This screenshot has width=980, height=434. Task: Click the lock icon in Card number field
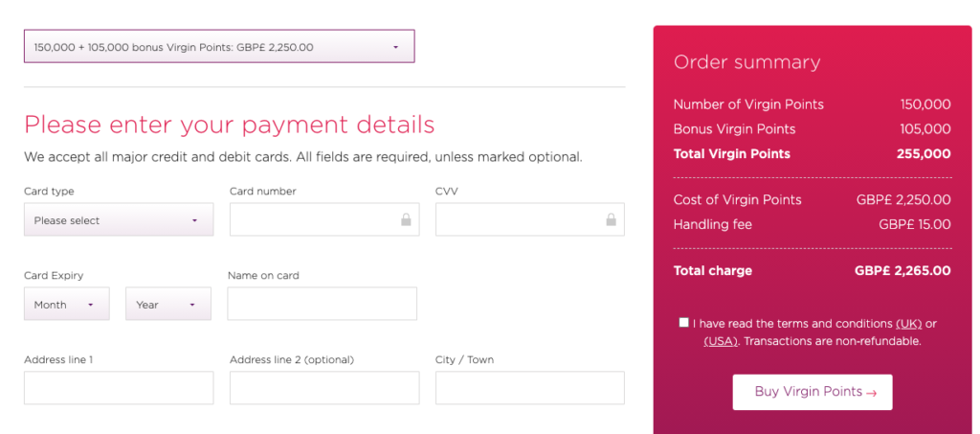coord(406,219)
